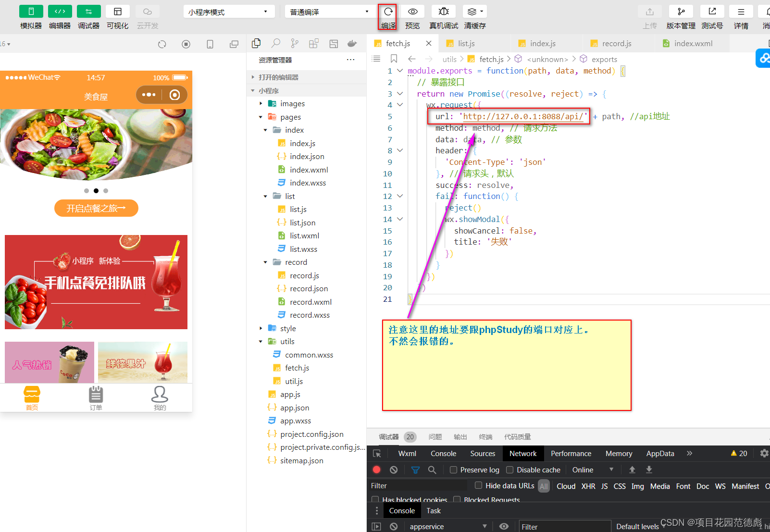The height and width of the screenshot is (532, 770).
Task: Switch to the record.js editor tab
Action: click(x=616, y=43)
